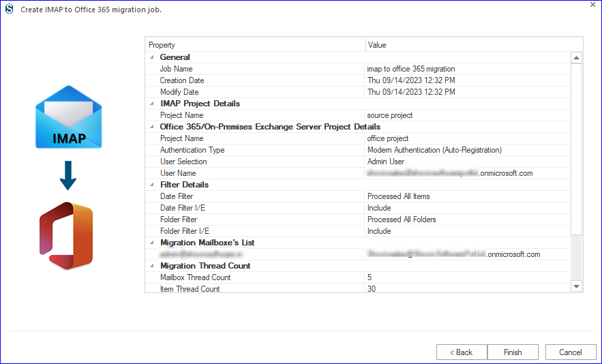Image resolution: width=602 pixels, height=364 pixels.
Task: Go back using the < Back button
Action: [x=462, y=352]
